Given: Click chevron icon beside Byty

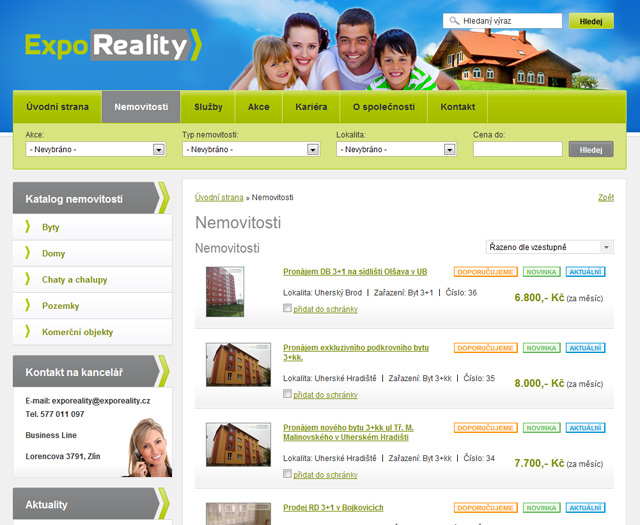Looking at the screenshot, I should coord(27,226).
